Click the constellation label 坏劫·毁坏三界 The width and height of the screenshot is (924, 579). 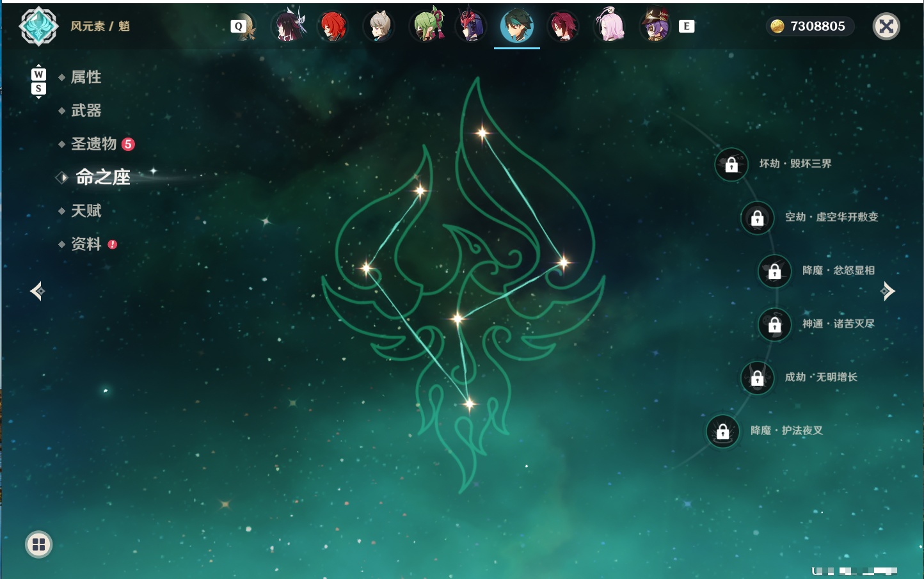click(x=795, y=164)
